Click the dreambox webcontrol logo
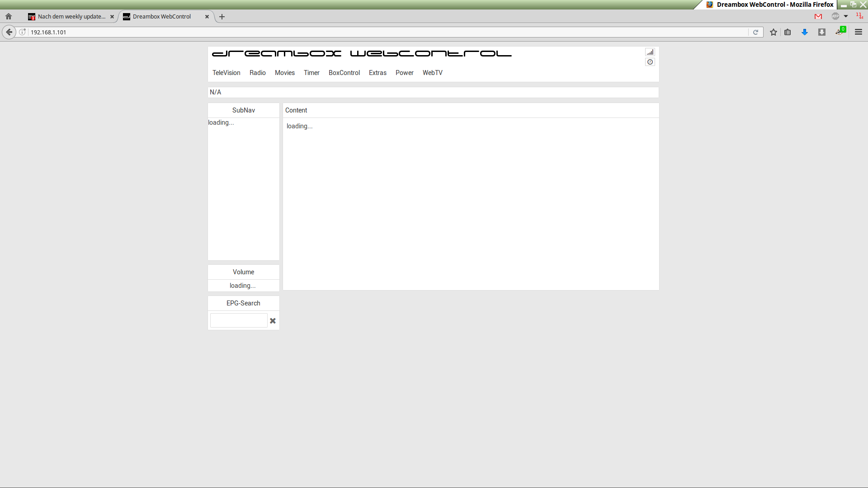868x488 pixels. click(362, 53)
